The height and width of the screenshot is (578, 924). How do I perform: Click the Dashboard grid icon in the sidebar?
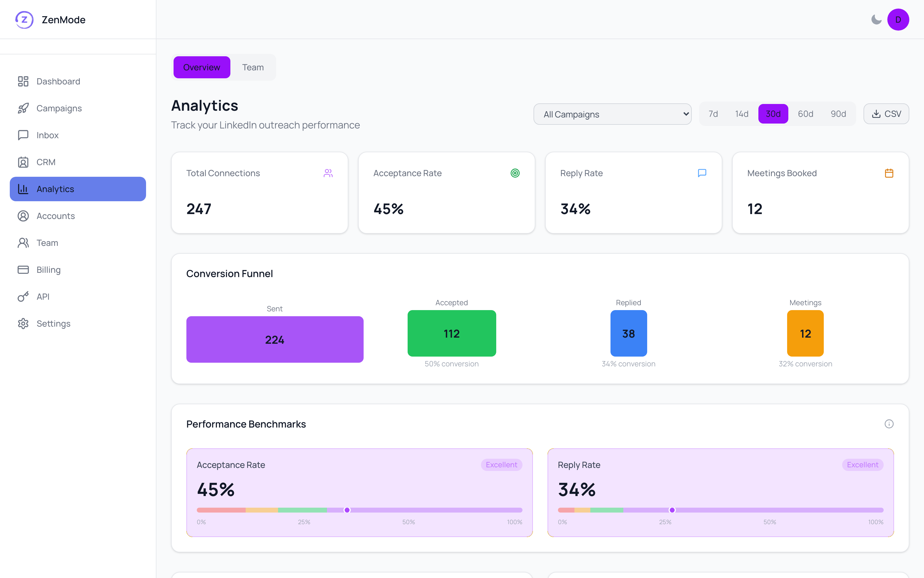click(x=23, y=81)
